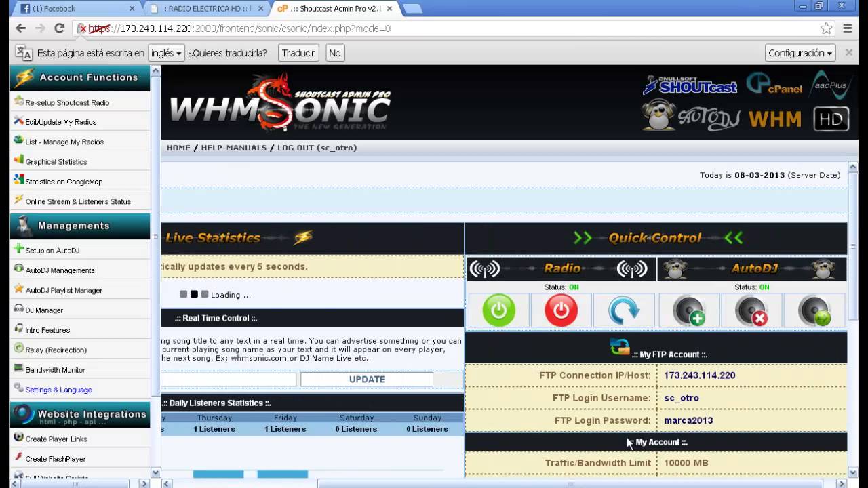The width and height of the screenshot is (868, 488).
Task: Click the red Radio power-off button
Action: pyautogui.click(x=561, y=310)
